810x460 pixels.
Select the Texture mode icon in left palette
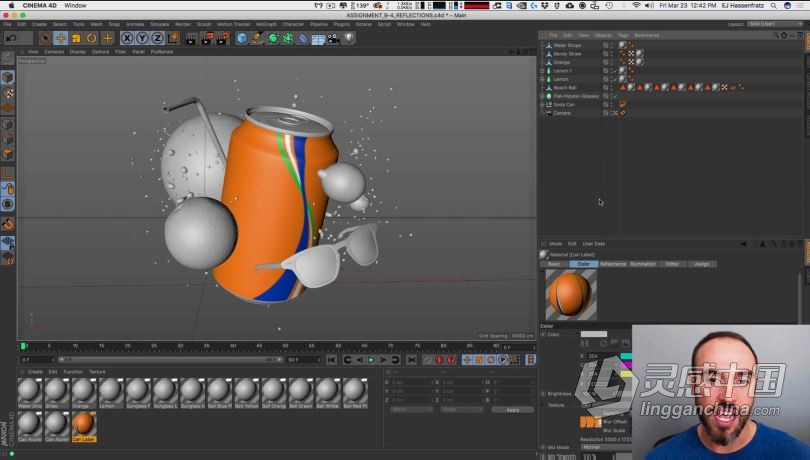point(8,94)
